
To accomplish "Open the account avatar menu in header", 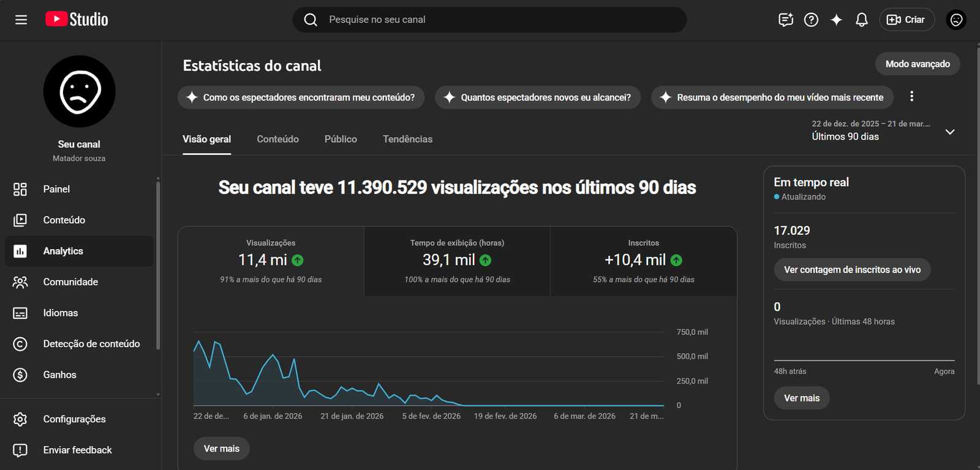I will tap(956, 20).
